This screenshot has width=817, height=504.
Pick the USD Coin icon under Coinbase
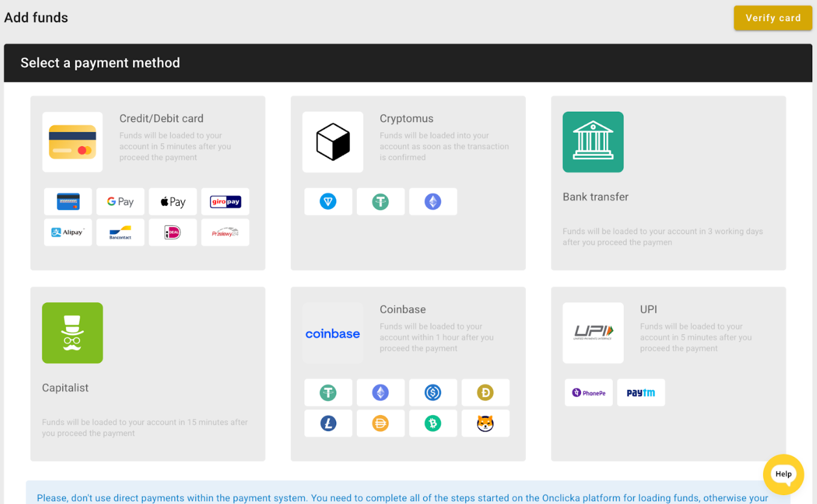(x=433, y=392)
